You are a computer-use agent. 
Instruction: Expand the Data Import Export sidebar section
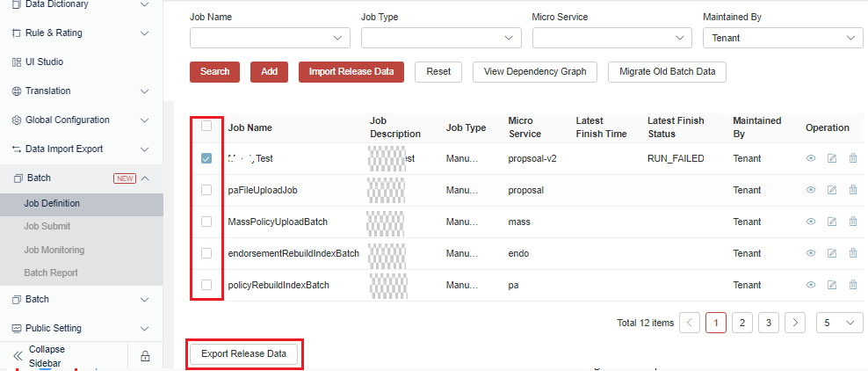tap(81, 149)
